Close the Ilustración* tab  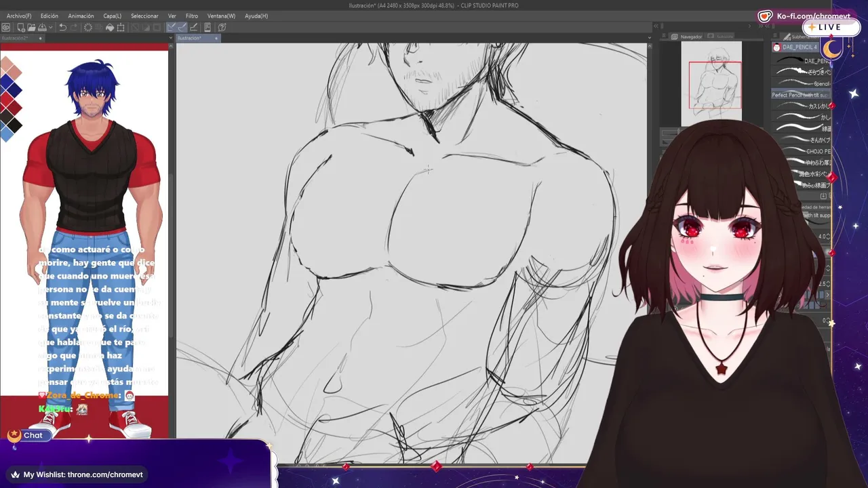point(216,39)
